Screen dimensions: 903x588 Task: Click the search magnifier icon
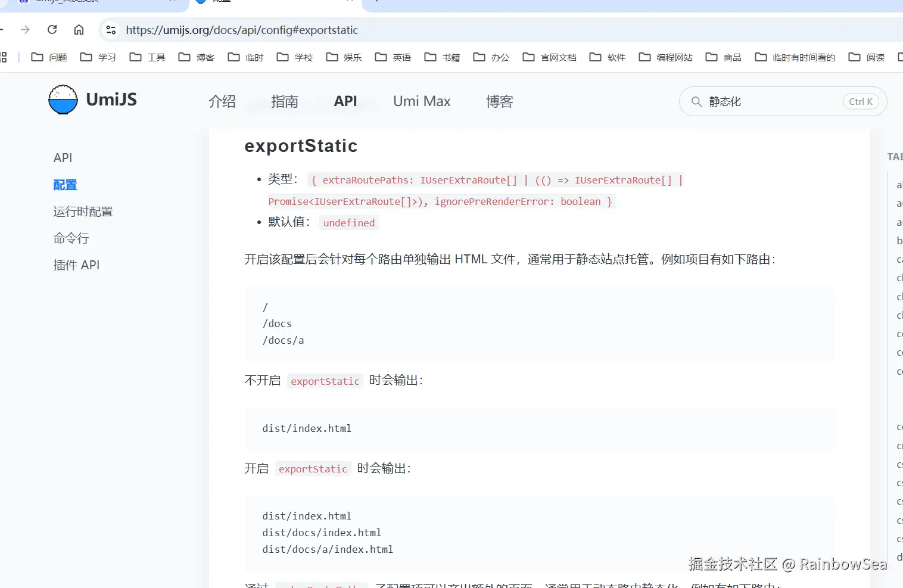pos(696,102)
